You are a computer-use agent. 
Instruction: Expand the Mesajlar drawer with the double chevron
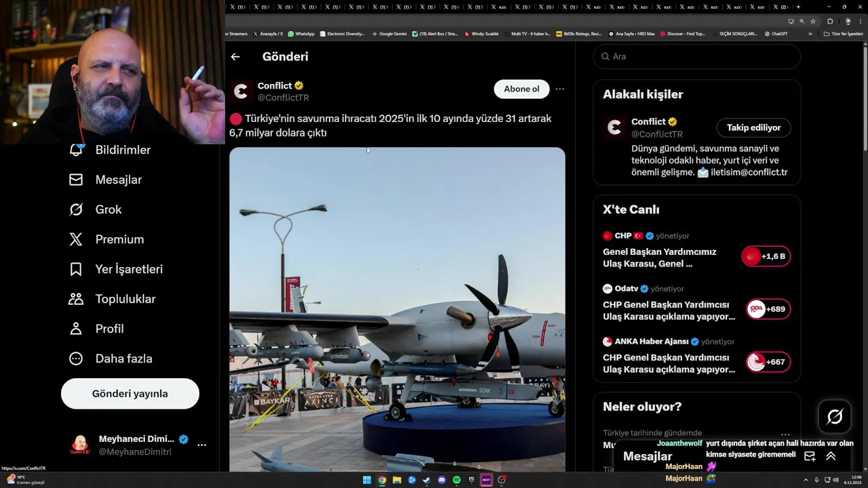click(x=831, y=456)
